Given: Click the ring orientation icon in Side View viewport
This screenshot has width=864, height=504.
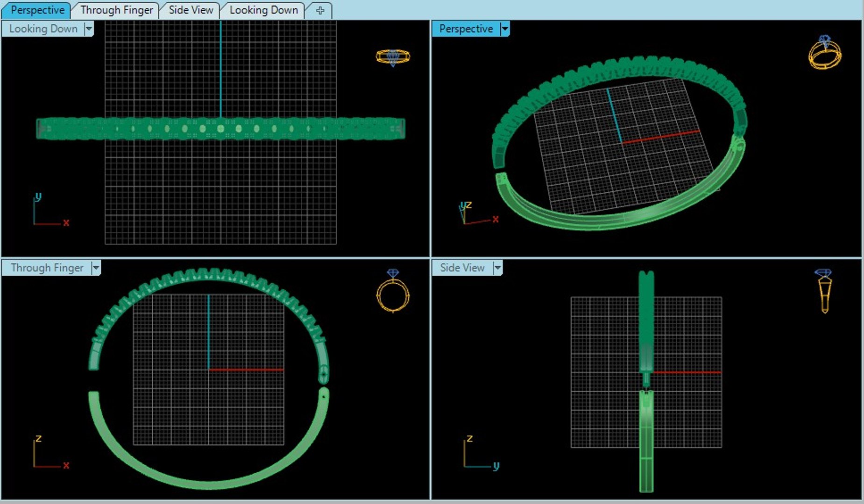Looking at the screenshot, I should click(824, 290).
